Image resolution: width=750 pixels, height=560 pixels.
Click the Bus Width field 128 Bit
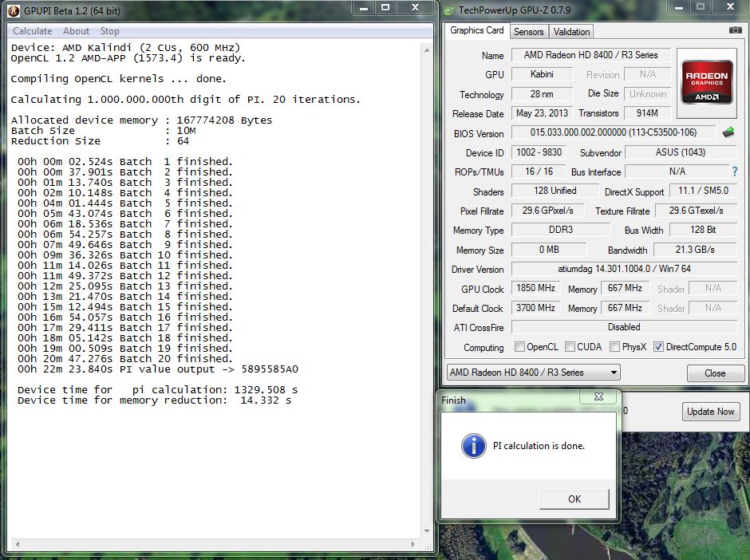coord(703,230)
